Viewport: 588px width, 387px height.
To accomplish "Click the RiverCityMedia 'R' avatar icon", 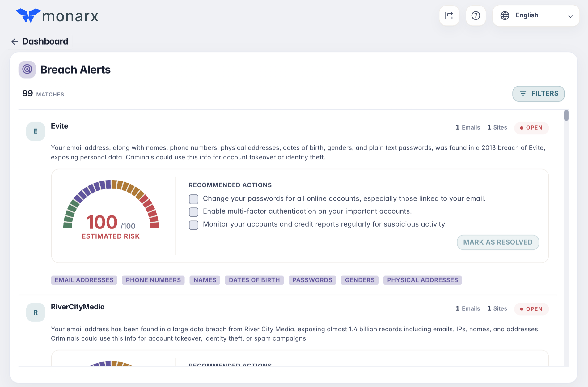I will pyautogui.click(x=36, y=313).
